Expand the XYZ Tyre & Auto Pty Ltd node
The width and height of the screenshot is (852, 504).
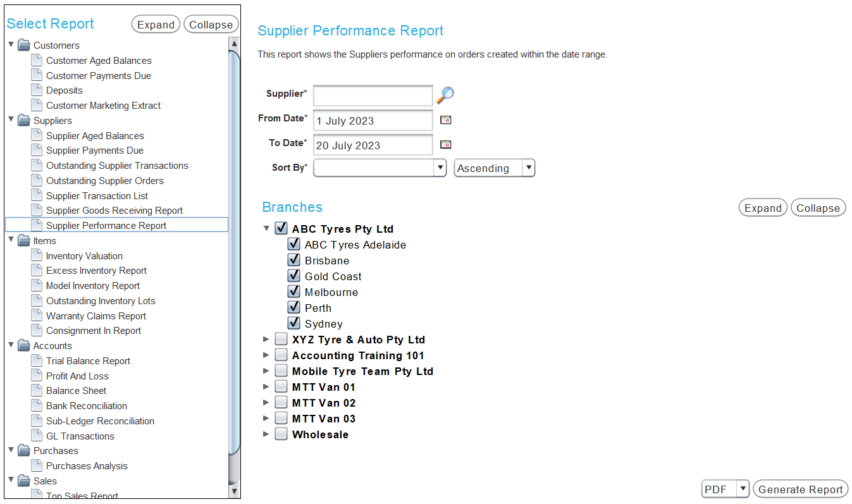pos(266,340)
